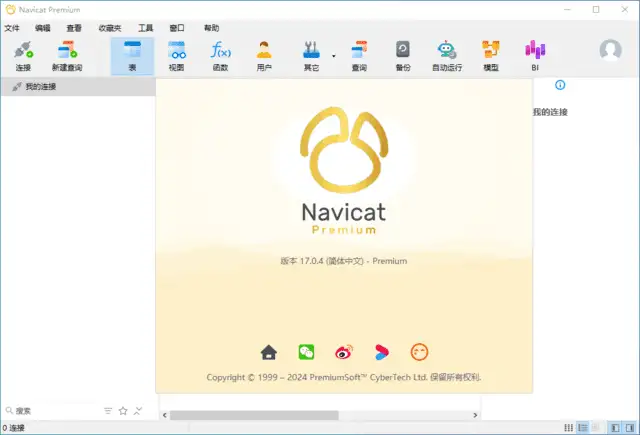The height and width of the screenshot is (435, 640).
Task: Open the Tools (工具) menu
Action: (145, 28)
